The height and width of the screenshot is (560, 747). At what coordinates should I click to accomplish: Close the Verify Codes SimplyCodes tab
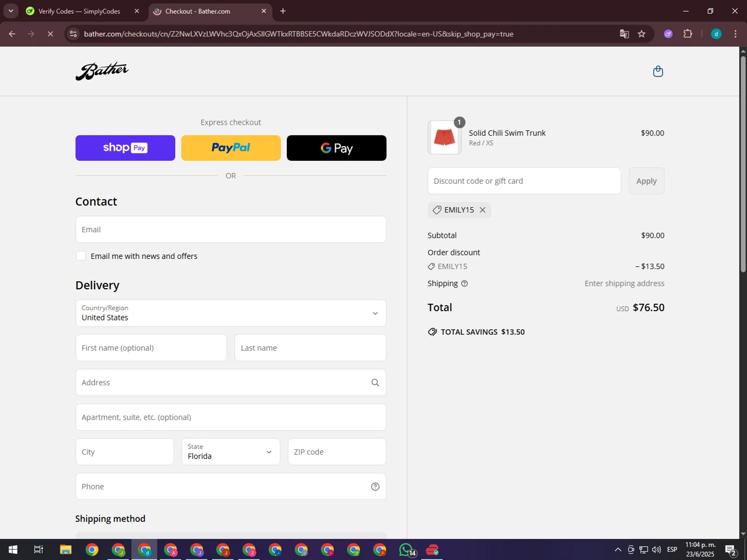coord(137,11)
